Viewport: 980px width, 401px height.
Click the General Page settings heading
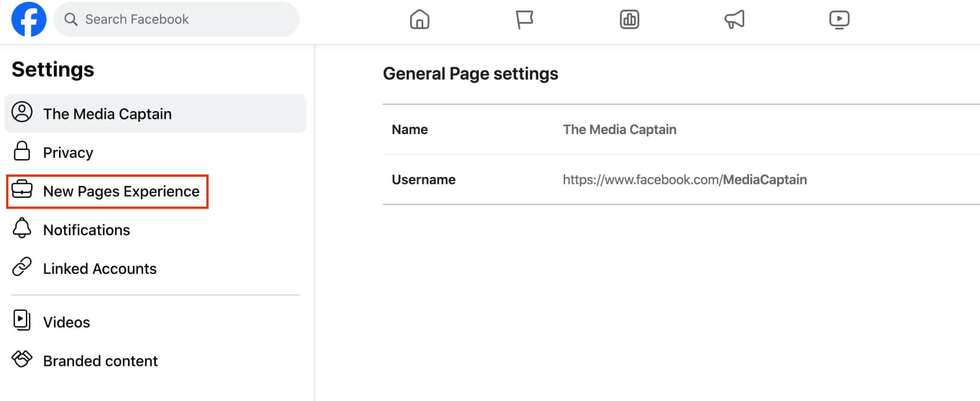coord(470,74)
